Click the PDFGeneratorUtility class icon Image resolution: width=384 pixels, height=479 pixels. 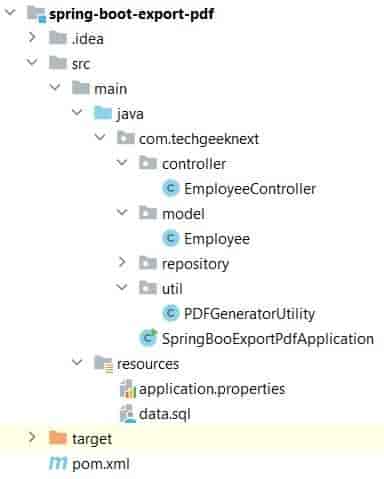(171, 313)
